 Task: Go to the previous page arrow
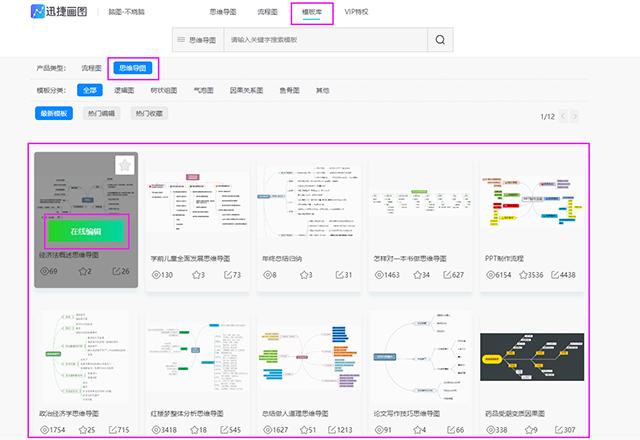point(563,116)
